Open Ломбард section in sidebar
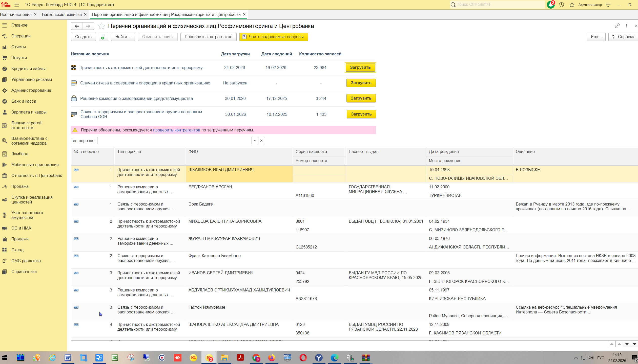This screenshot has height=364, width=638. pyautogui.click(x=20, y=154)
